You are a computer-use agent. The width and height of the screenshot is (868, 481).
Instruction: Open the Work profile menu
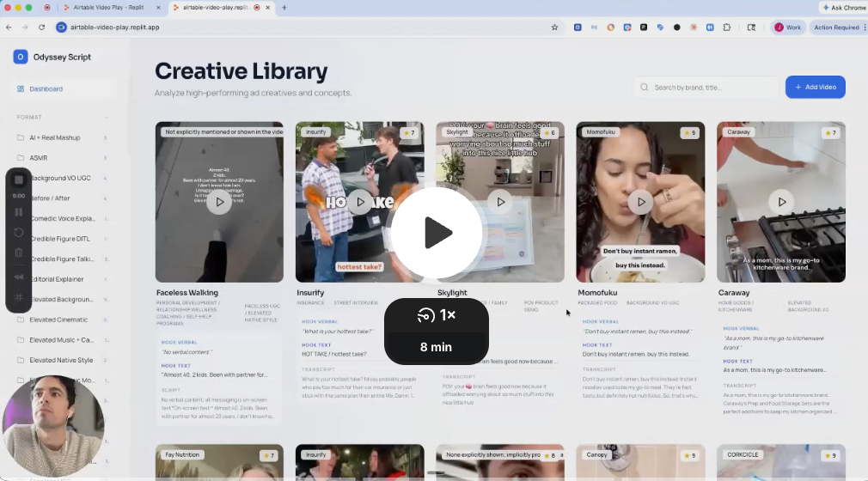click(x=788, y=27)
